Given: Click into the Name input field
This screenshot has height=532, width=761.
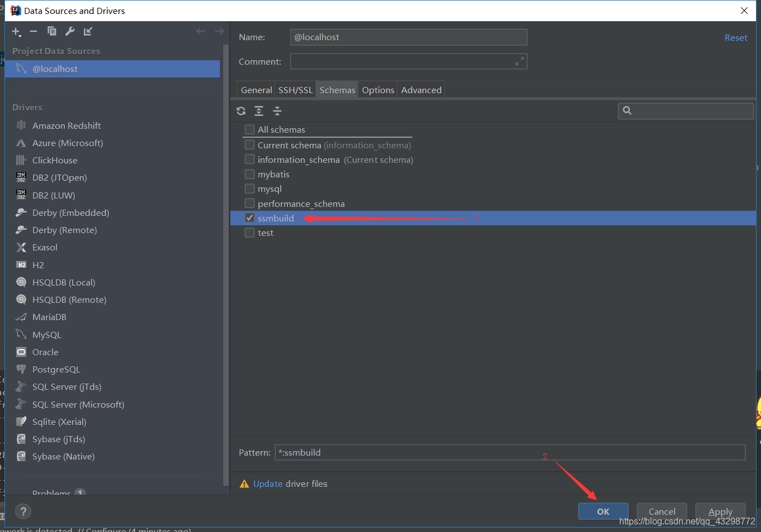Looking at the screenshot, I should point(408,37).
